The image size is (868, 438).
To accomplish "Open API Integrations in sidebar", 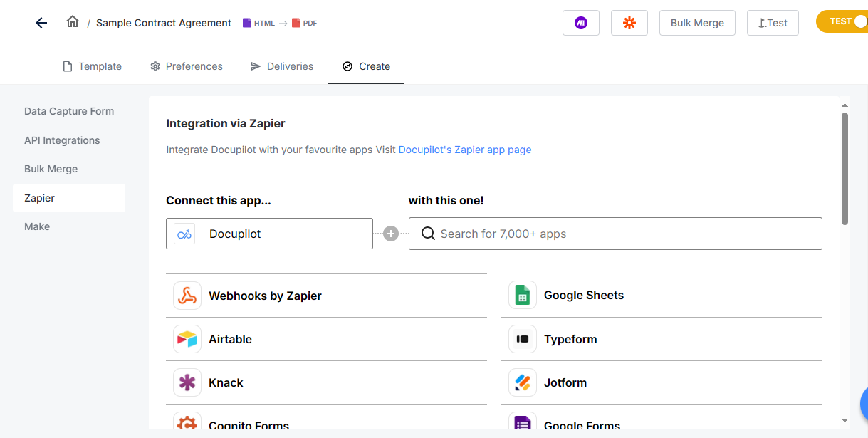I will tap(62, 140).
